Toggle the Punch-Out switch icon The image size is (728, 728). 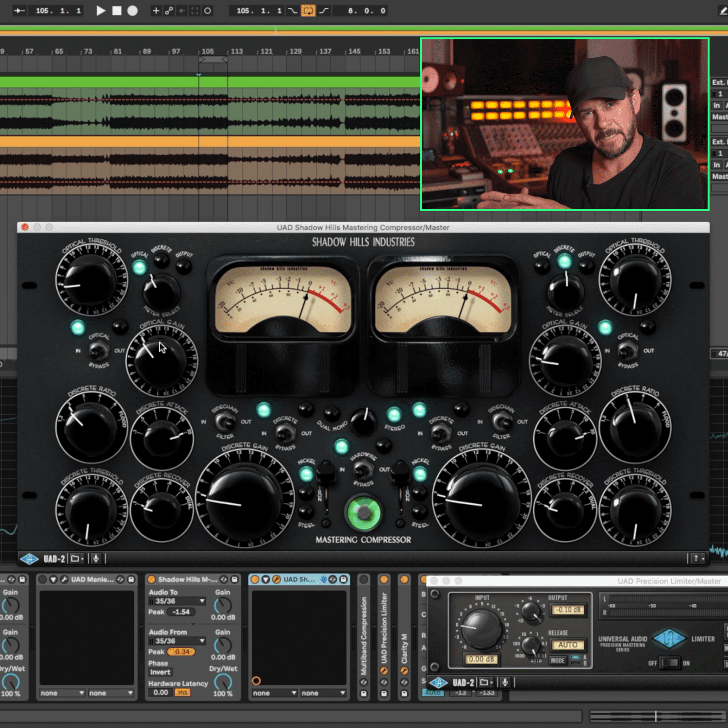click(324, 11)
